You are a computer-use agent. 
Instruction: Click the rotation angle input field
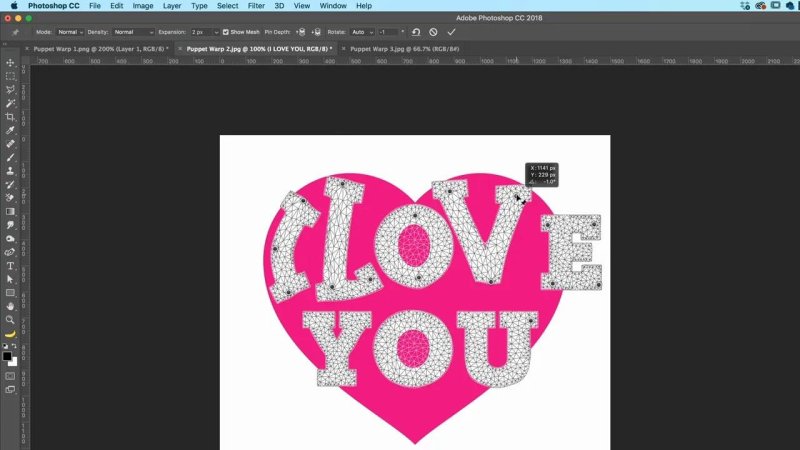pos(388,32)
